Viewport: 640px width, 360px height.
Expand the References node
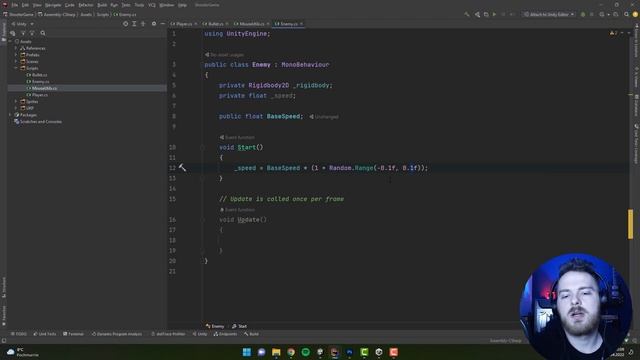(x=16, y=48)
